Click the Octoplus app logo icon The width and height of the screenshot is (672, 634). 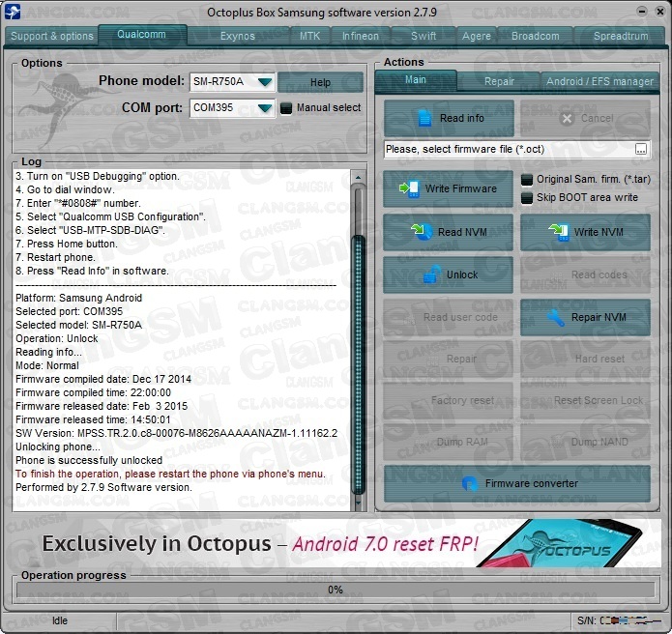point(13,12)
